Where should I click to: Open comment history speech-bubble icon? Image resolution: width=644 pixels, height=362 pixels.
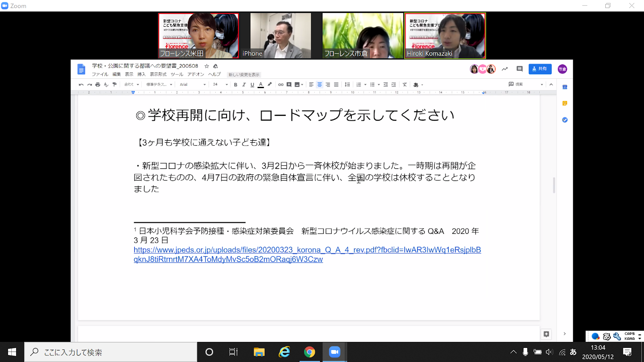520,69
